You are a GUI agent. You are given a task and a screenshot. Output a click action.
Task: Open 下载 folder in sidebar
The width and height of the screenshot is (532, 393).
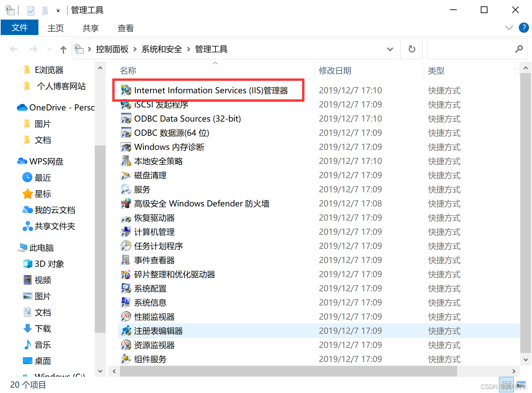click(37, 328)
